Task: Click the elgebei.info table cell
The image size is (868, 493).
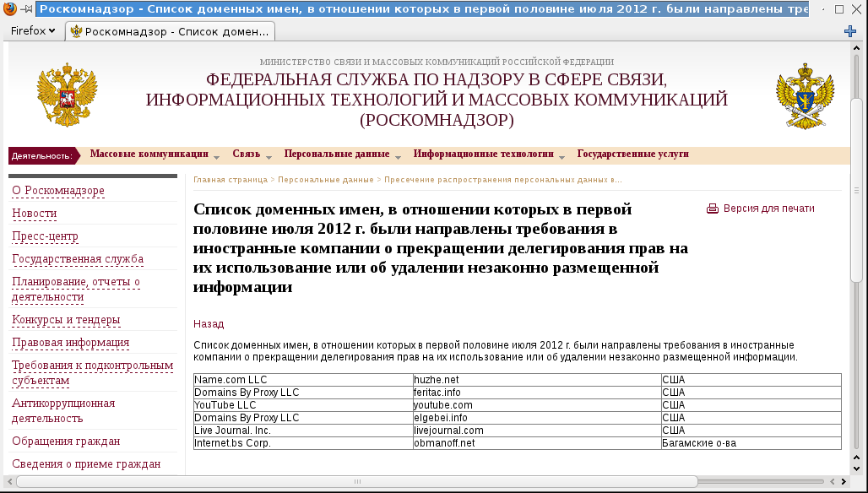Action: pyautogui.click(x=537, y=418)
